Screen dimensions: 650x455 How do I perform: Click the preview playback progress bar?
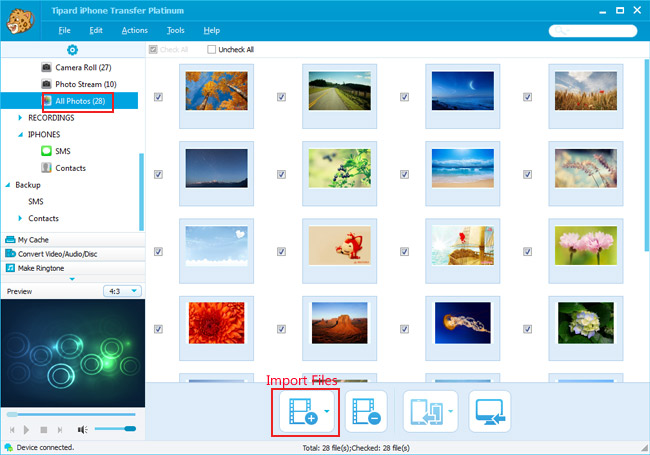(71, 414)
